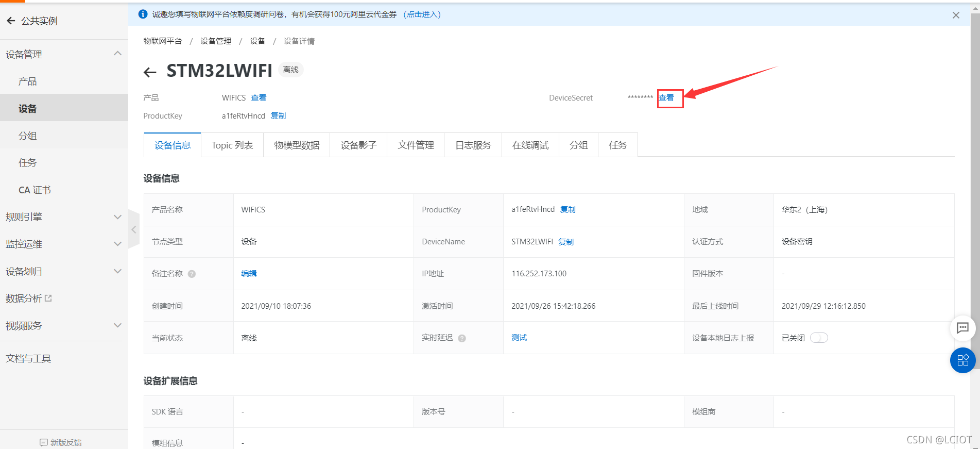Image resolution: width=980 pixels, height=449 pixels.
Task: Copy ProductKey in the header area
Action: (x=278, y=116)
